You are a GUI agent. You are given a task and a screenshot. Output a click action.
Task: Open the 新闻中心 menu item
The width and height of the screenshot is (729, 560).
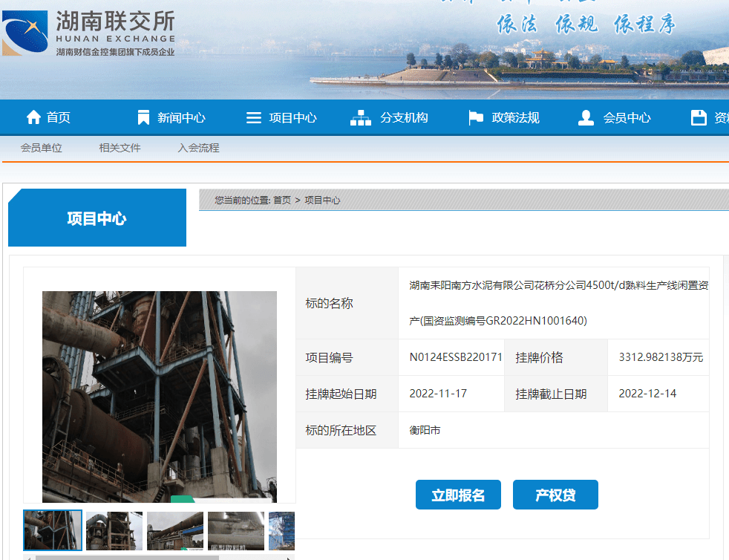181,117
